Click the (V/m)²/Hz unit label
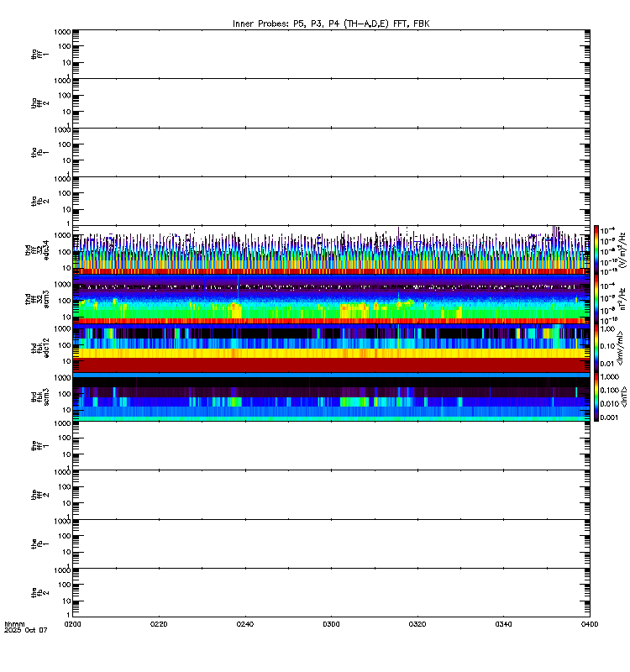Screen dimensions: 630x672 tap(623, 250)
